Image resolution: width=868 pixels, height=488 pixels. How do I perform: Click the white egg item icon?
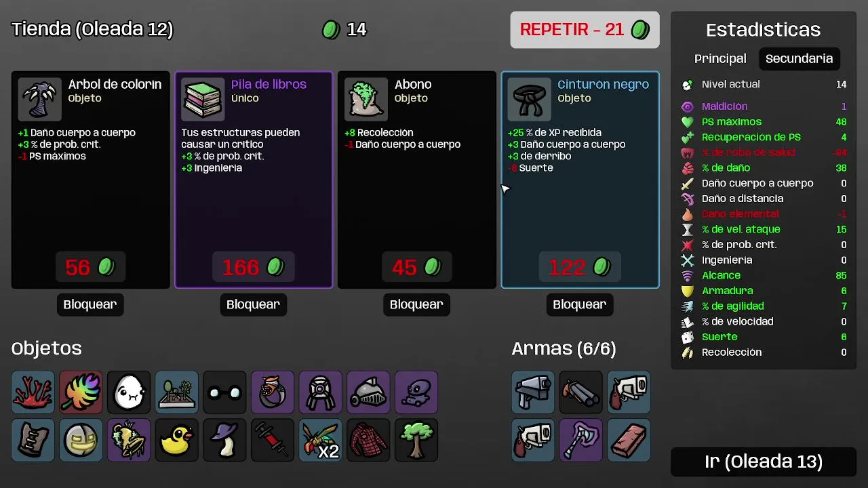[128, 392]
